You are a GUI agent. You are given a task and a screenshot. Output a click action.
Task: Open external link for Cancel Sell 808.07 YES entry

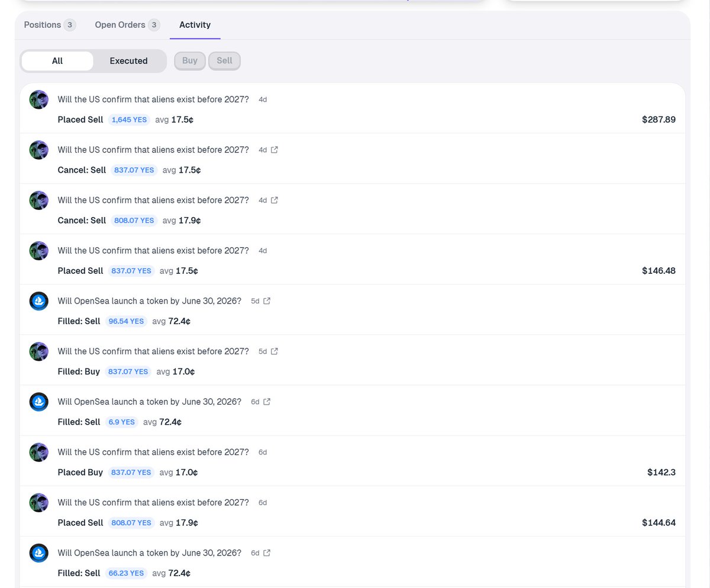tap(275, 200)
